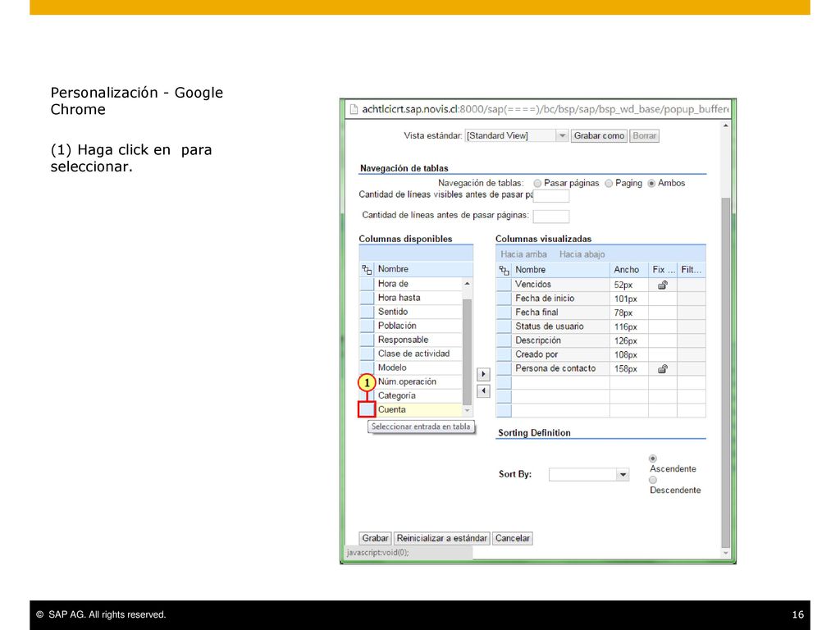840x630 pixels.
Task: Click the Clase de actividad row
Action: 411,354
